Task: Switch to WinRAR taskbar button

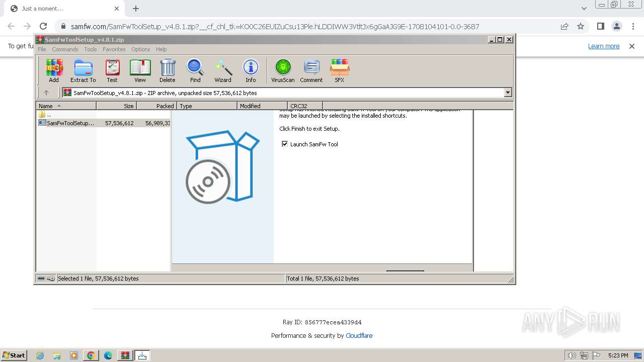Action: tap(125, 355)
